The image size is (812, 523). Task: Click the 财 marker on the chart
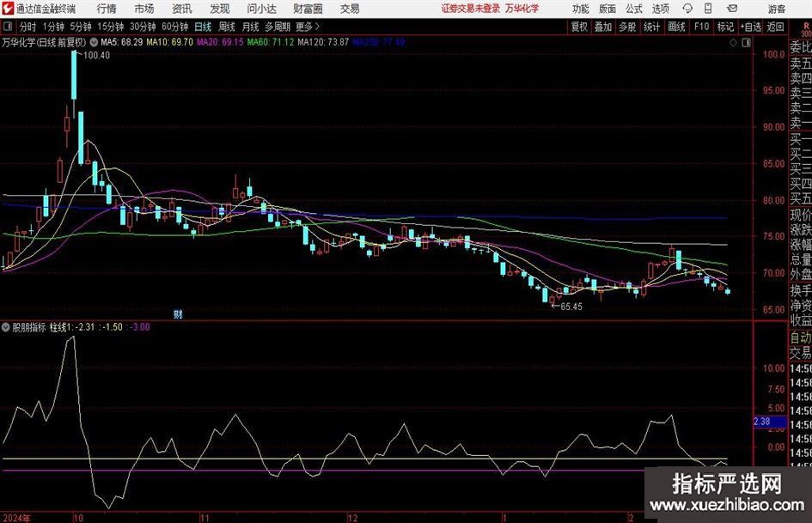point(178,314)
